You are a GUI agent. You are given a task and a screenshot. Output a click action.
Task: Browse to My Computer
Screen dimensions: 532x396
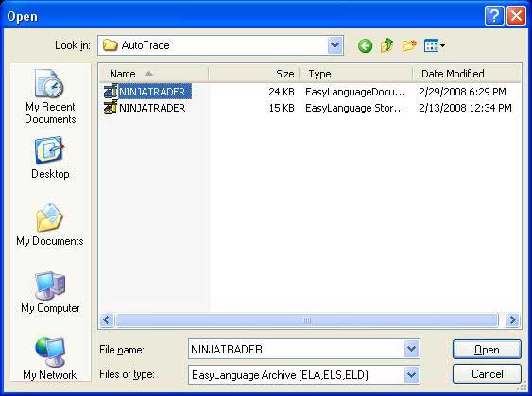[50, 292]
